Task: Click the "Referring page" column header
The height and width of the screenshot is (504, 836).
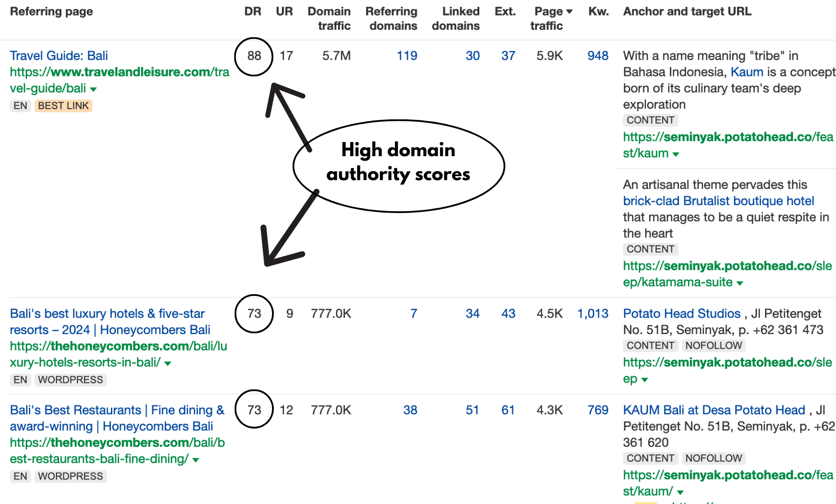Action: [x=51, y=12]
